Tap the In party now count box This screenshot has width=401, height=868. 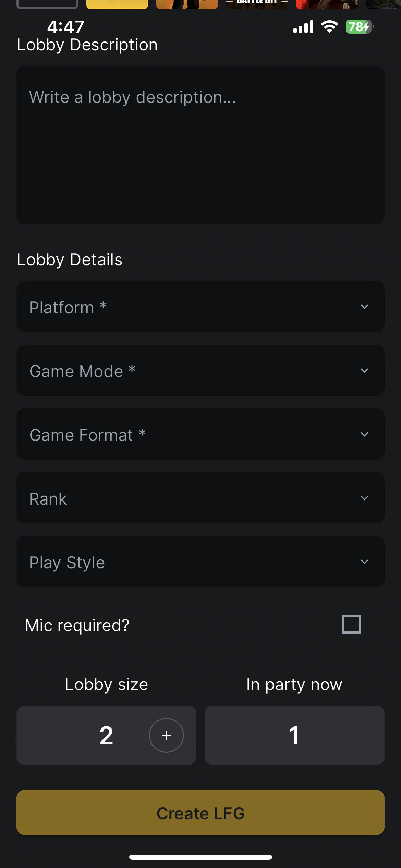(x=294, y=735)
